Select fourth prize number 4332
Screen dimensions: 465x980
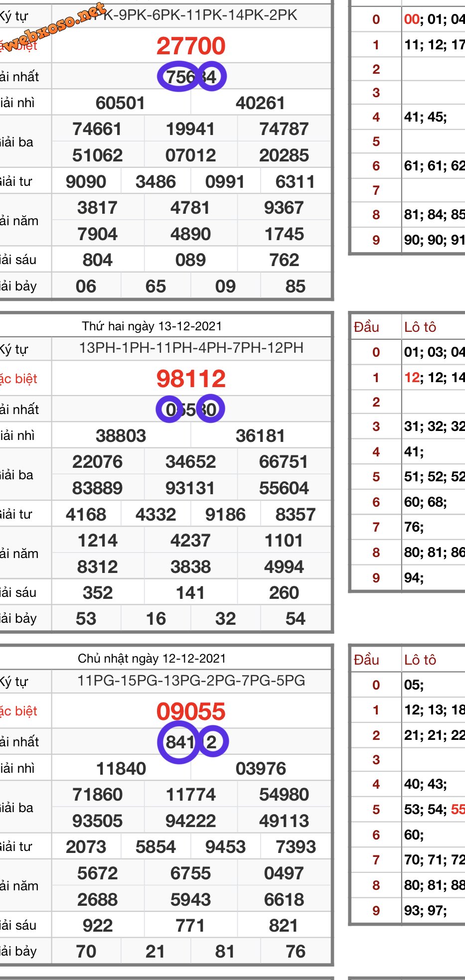155,515
